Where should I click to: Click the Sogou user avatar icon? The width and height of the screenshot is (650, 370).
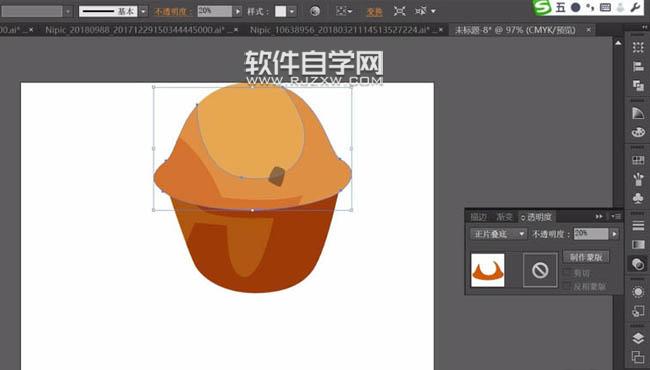point(621,7)
